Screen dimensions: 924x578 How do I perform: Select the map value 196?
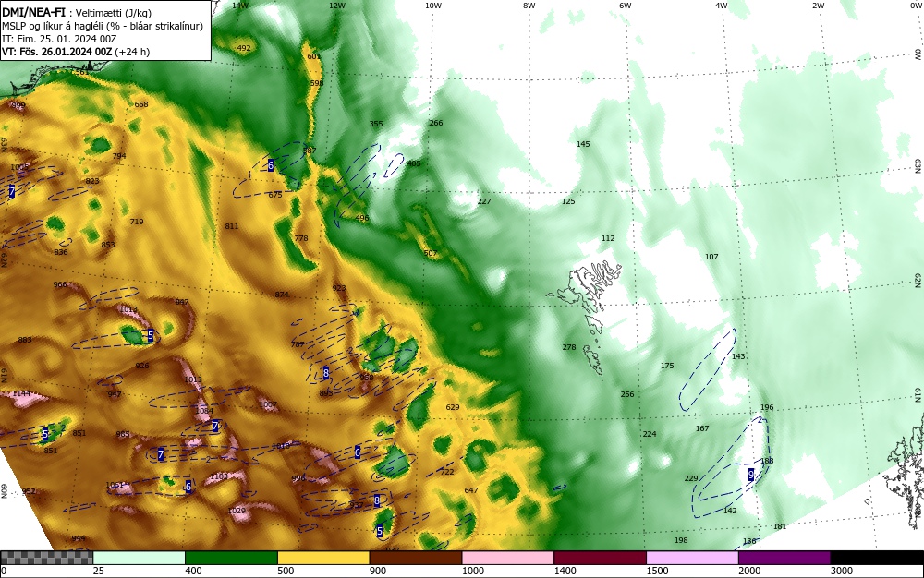(x=767, y=407)
